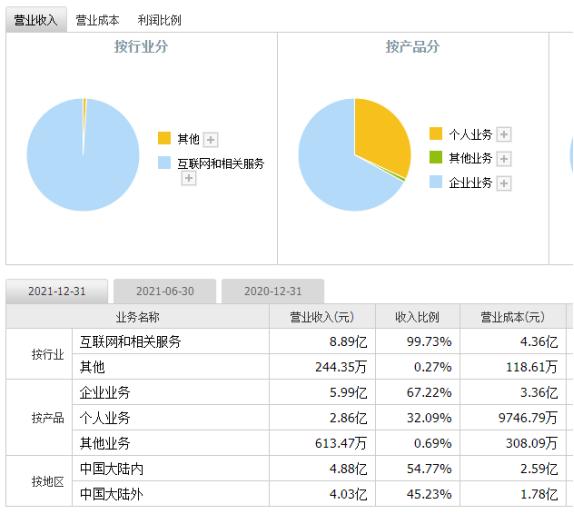This screenshot has height=515, width=574.
Task: Select the 2021-12-31 report period tab
Action: point(57,291)
